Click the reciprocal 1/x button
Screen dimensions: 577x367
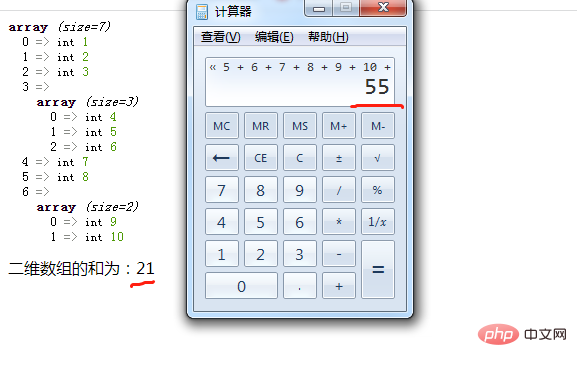[x=378, y=222]
